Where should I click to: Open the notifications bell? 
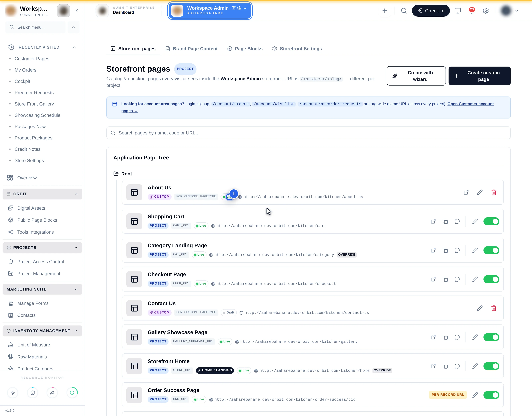(x=472, y=11)
